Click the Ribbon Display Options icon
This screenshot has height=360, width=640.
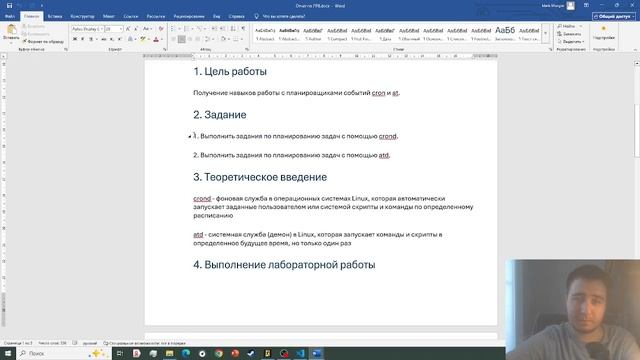(x=586, y=5)
